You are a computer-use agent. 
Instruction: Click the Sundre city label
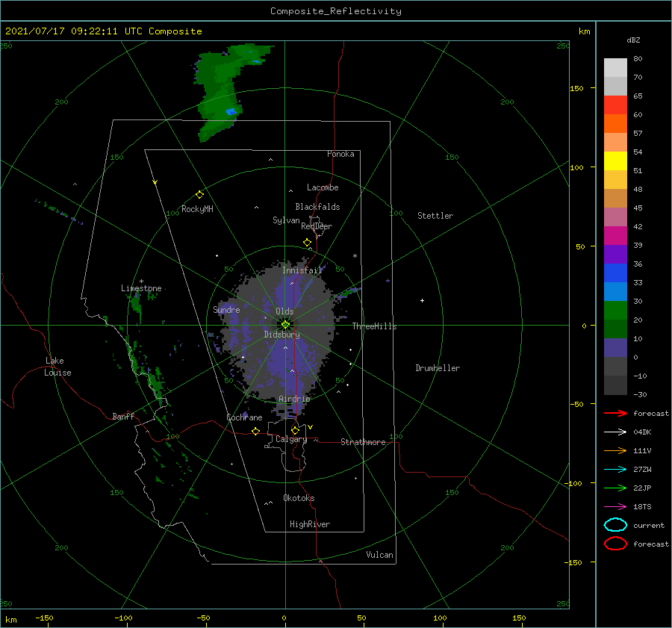[x=226, y=309]
